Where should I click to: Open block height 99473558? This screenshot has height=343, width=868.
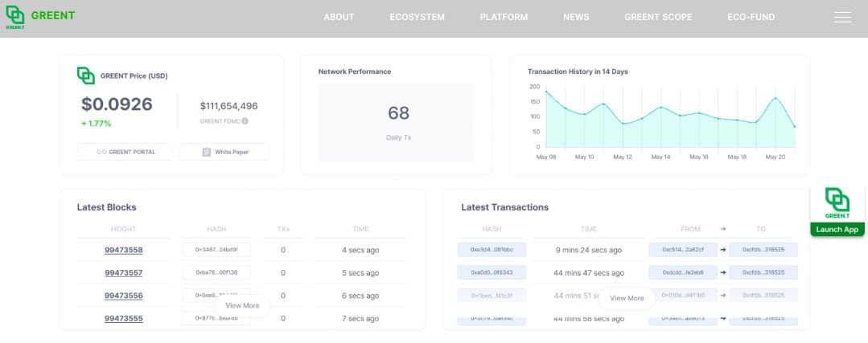click(123, 250)
